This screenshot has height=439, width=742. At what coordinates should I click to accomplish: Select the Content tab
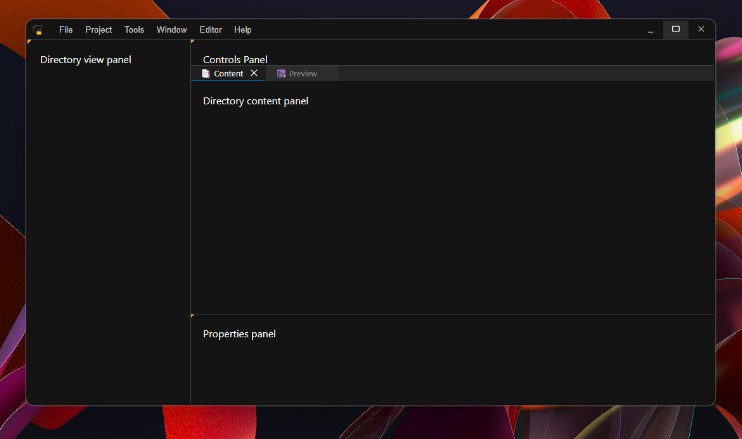click(228, 74)
